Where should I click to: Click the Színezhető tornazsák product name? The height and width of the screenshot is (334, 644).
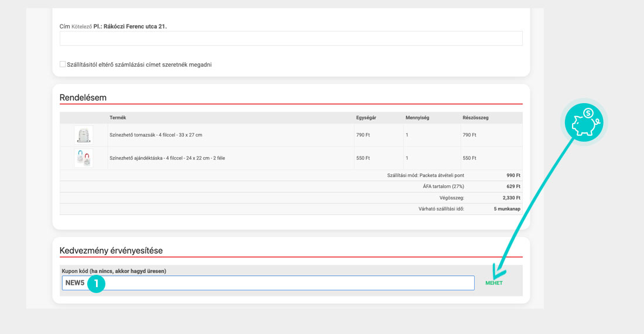click(x=156, y=135)
